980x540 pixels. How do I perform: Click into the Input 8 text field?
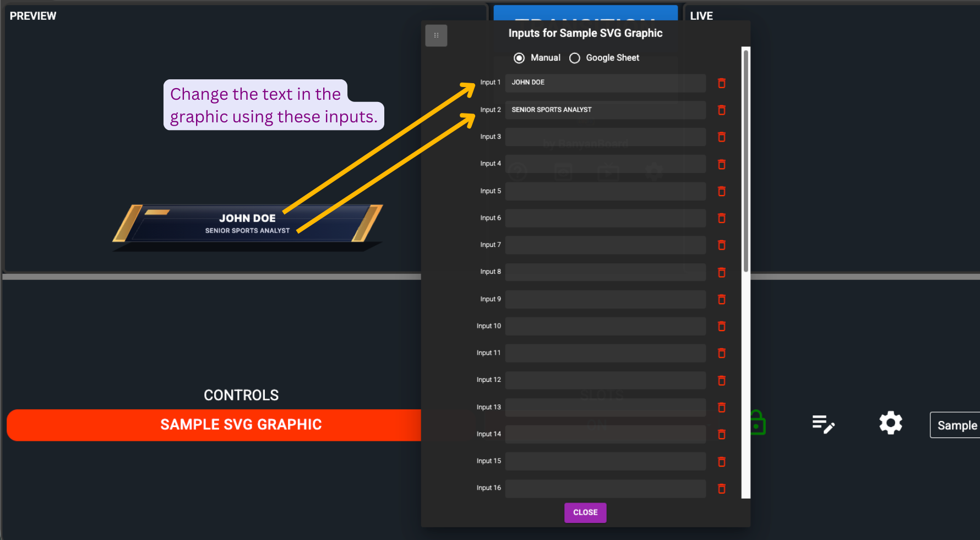(x=605, y=272)
